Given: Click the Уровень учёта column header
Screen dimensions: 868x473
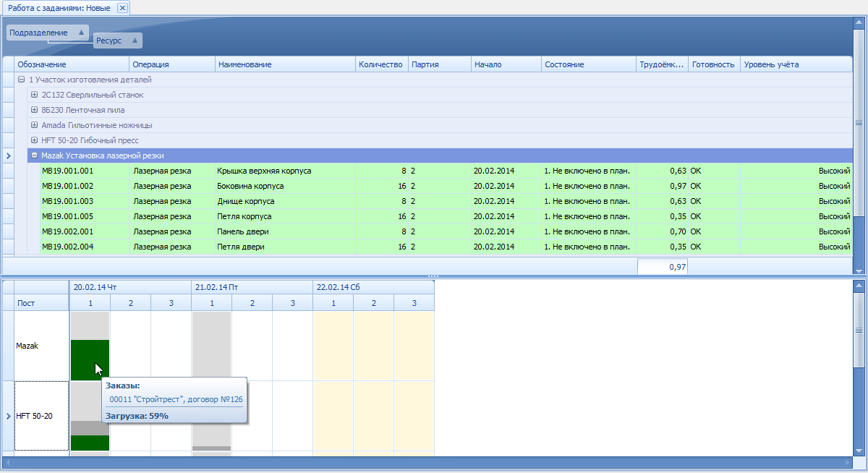Looking at the screenshot, I should [x=796, y=64].
